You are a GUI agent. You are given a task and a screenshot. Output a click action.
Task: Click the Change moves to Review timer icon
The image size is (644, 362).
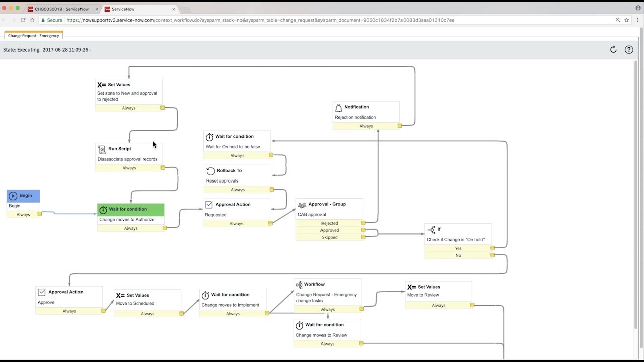coord(299,325)
